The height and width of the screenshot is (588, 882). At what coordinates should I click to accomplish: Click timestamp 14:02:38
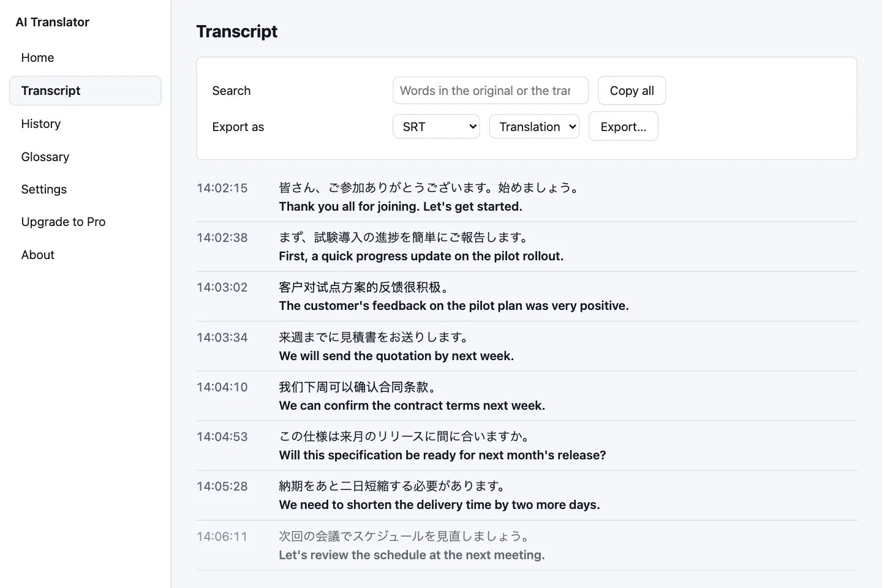222,238
